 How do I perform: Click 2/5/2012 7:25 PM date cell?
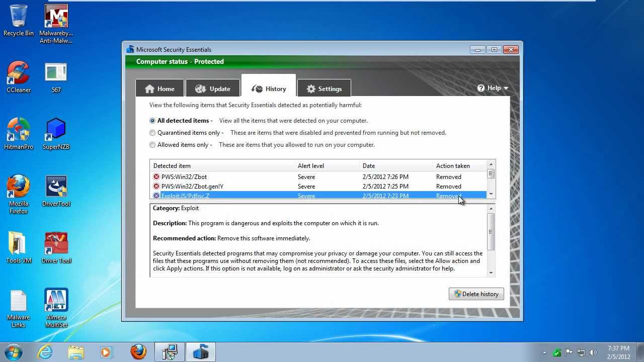pos(385,187)
